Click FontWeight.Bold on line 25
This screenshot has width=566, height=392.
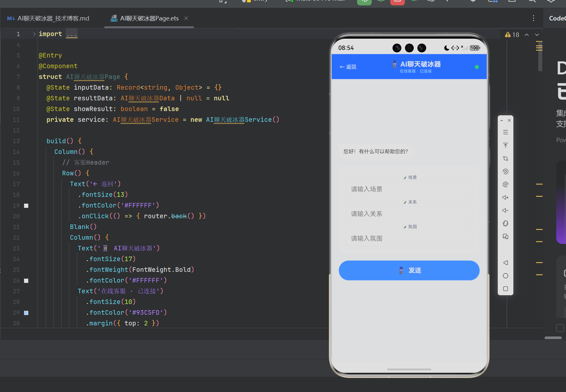coord(161,270)
